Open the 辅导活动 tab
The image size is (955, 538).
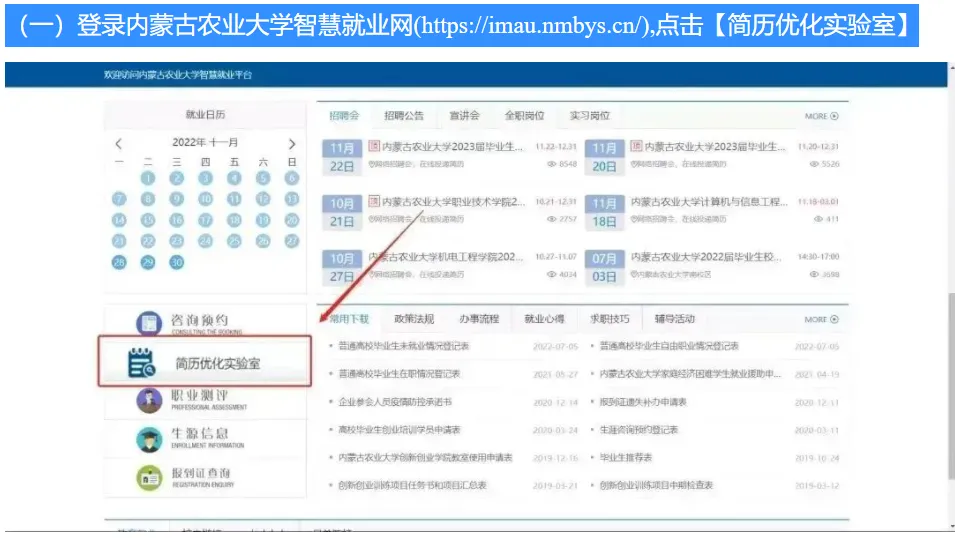click(x=674, y=319)
